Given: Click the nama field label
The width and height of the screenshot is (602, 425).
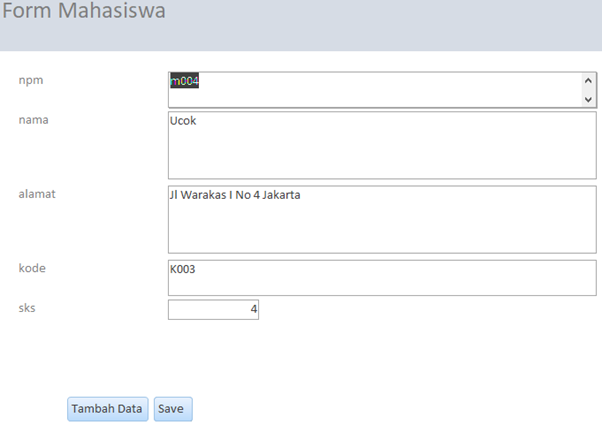Looking at the screenshot, I should [x=34, y=120].
